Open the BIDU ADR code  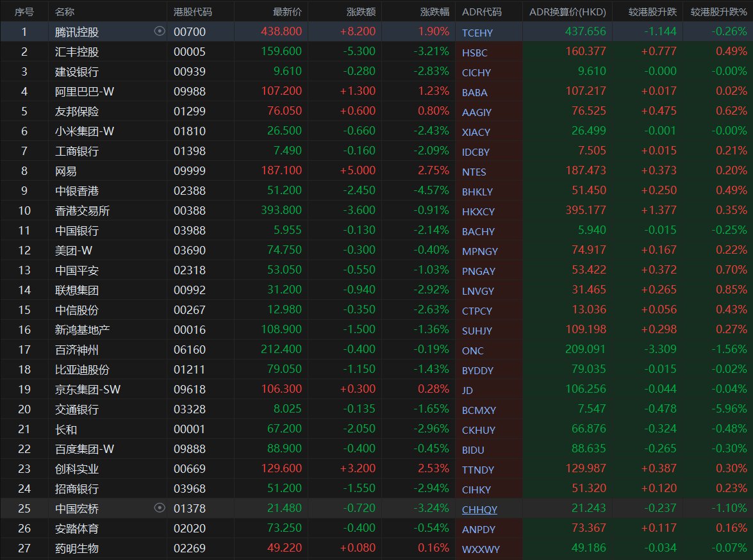473,450
